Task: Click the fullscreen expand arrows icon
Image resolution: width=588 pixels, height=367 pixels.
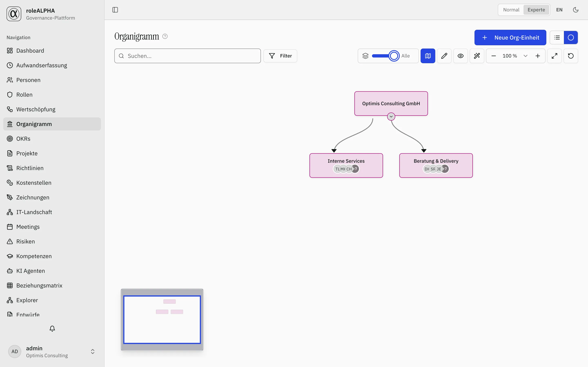Action: [554, 56]
